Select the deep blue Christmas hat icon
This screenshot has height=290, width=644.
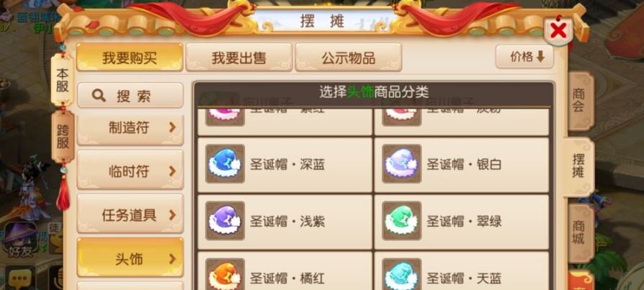225,163
